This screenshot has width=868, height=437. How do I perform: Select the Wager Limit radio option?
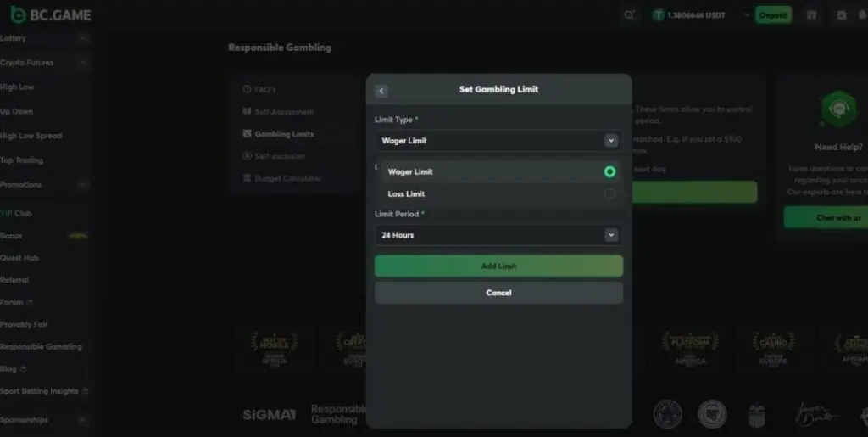[x=609, y=171]
